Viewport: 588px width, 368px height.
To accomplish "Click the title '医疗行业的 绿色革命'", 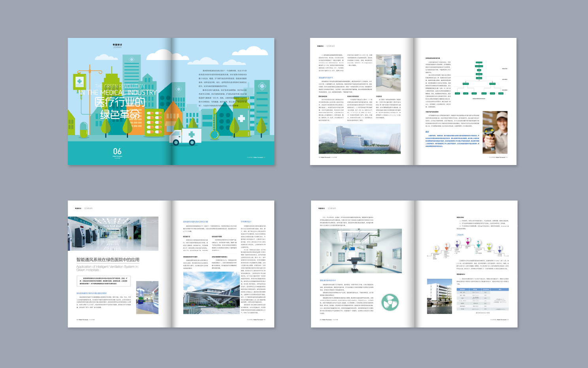I will coord(120,108).
